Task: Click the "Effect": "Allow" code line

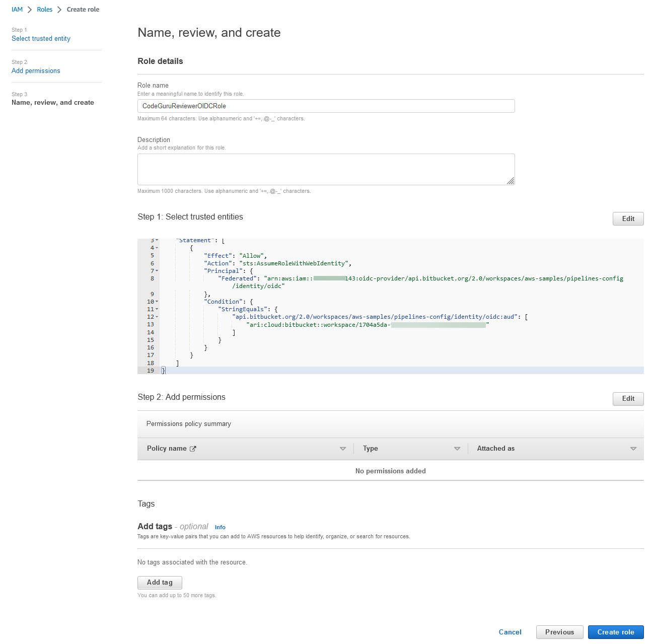Action: (x=235, y=256)
